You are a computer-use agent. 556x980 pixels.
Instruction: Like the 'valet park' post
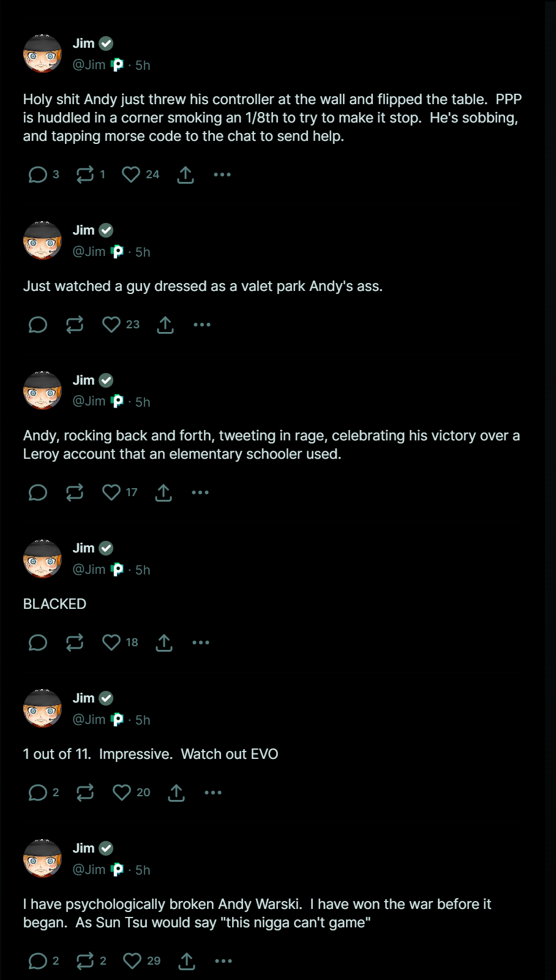click(x=111, y=325)
